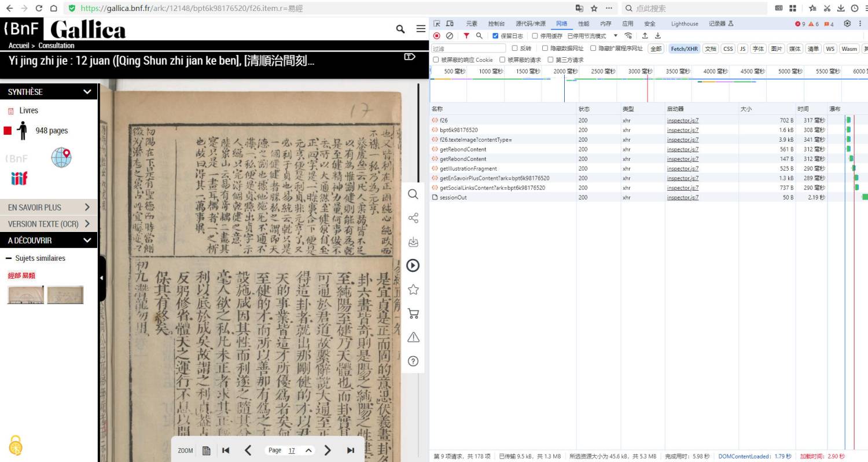Click the shopping cart icon
This screenshot has height=462, width=868.
413,313
